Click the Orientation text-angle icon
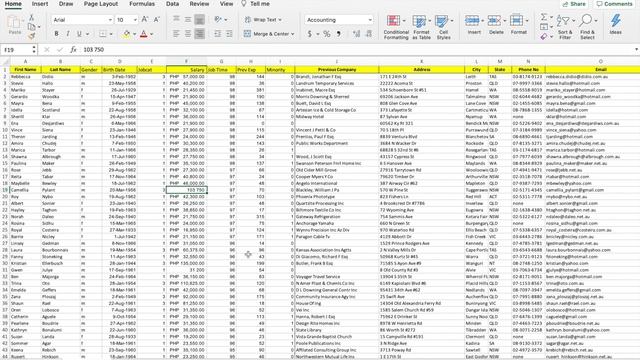 218,19
